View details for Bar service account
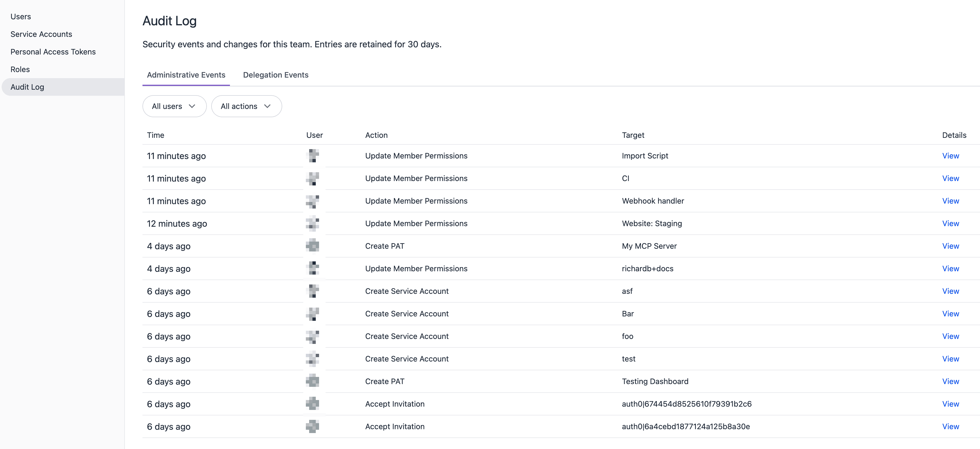Screen dimensions: 980x449 pyautogui.click(x=950, y=314)
